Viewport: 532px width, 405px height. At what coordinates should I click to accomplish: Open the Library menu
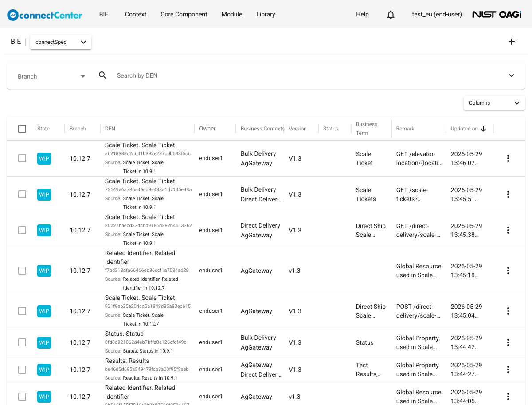point(266,14)
